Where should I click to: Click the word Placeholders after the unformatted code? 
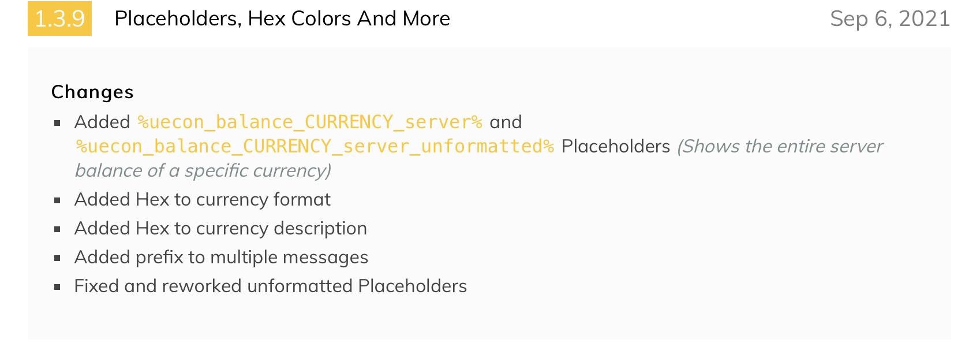click(616, 146)
